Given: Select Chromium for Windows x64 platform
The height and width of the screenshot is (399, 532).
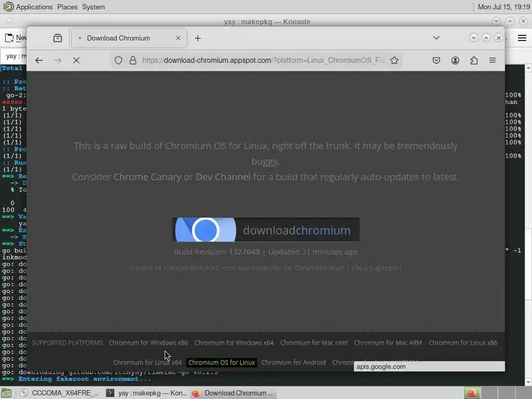Looking at the screenshot, I should click(x=234, y=343).
